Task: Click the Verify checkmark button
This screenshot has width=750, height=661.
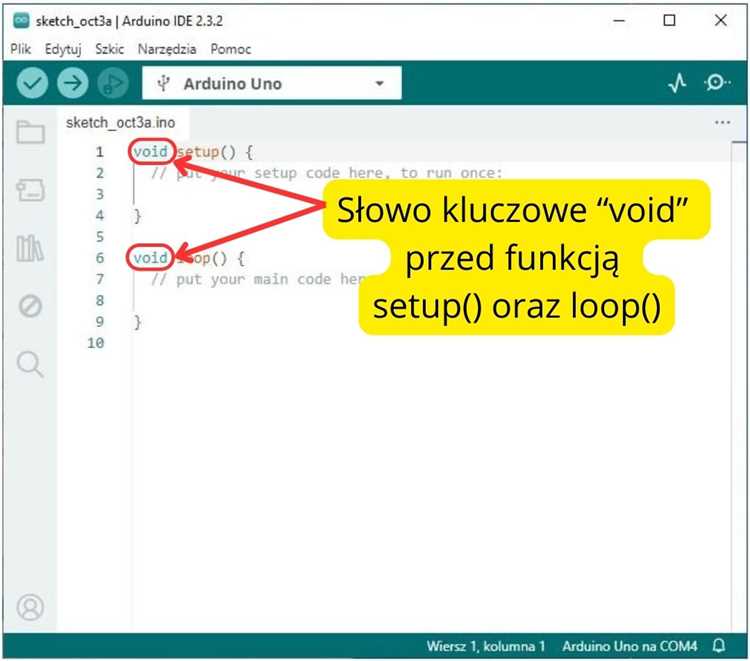Action: [x=32, y=83]
